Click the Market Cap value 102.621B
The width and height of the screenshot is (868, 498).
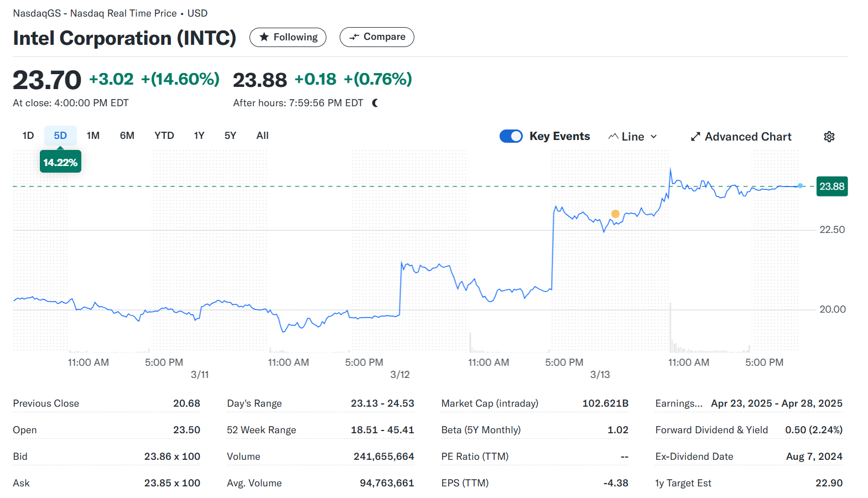coord(605,403)
